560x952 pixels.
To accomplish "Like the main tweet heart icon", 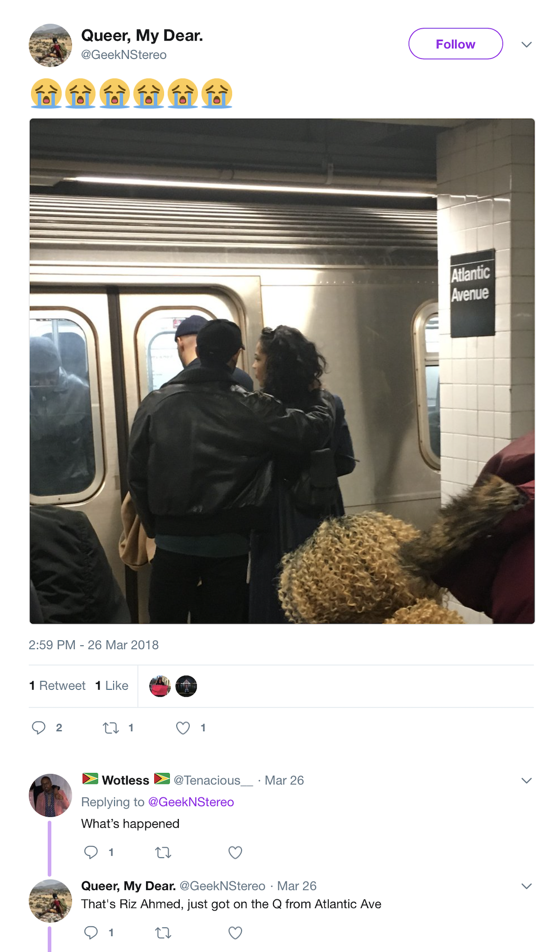I will (183, 728).
